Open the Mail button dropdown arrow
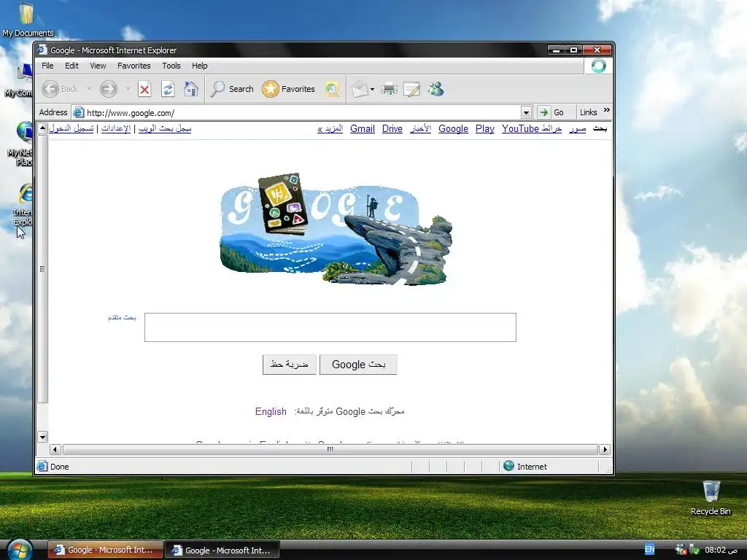Viewport: 747px width, 560px height. (x=372, y=89)
